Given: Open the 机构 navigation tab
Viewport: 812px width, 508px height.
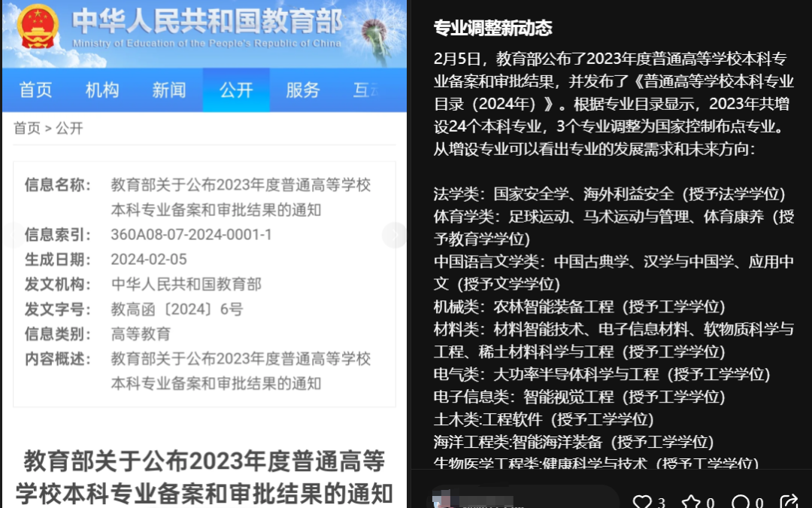Looking at the screenshot, I should point(102,90).
